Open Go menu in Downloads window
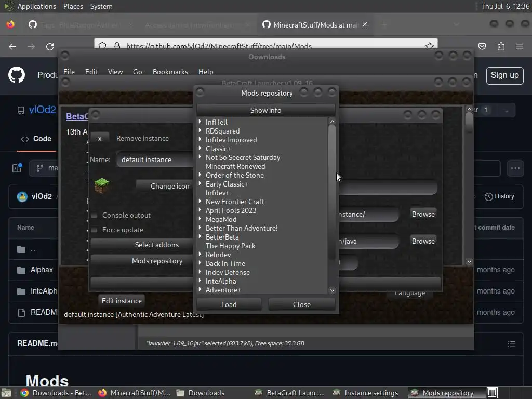This screenshot has width=532, height=399. pos(137,72)
